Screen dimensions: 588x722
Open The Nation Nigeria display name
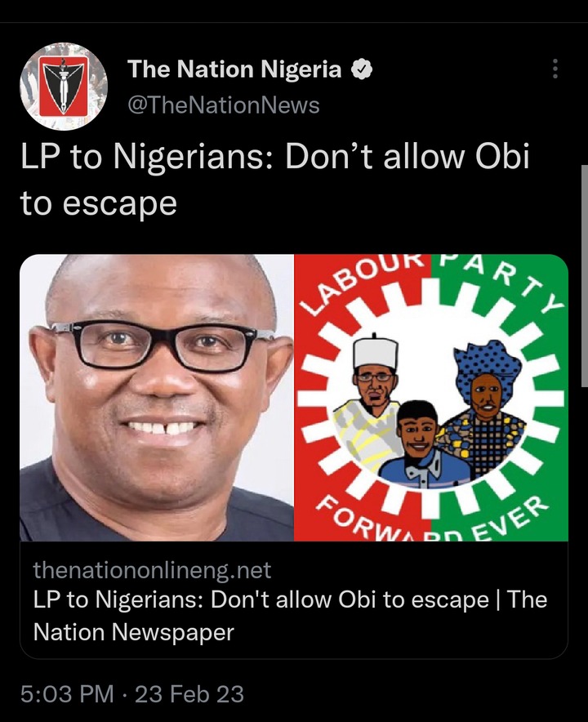234,69
